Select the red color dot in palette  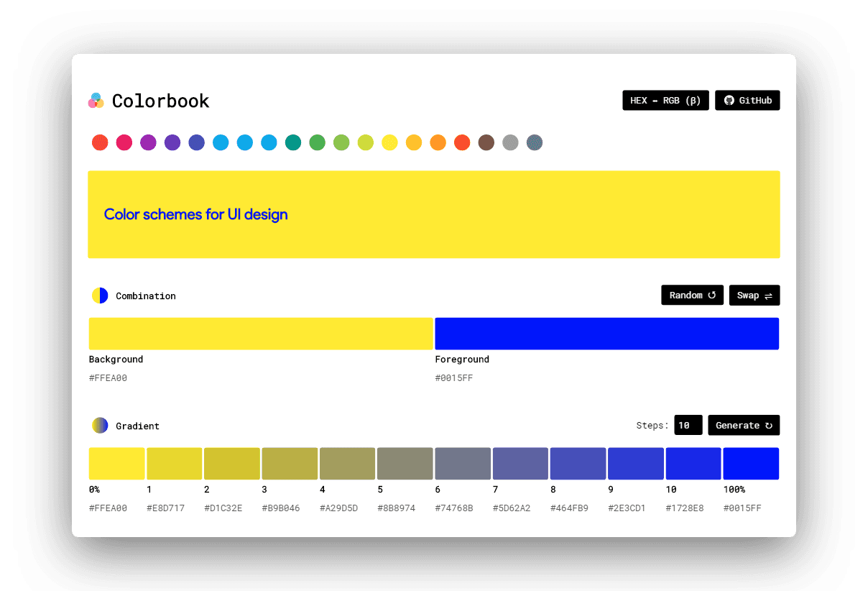(100, 142)
